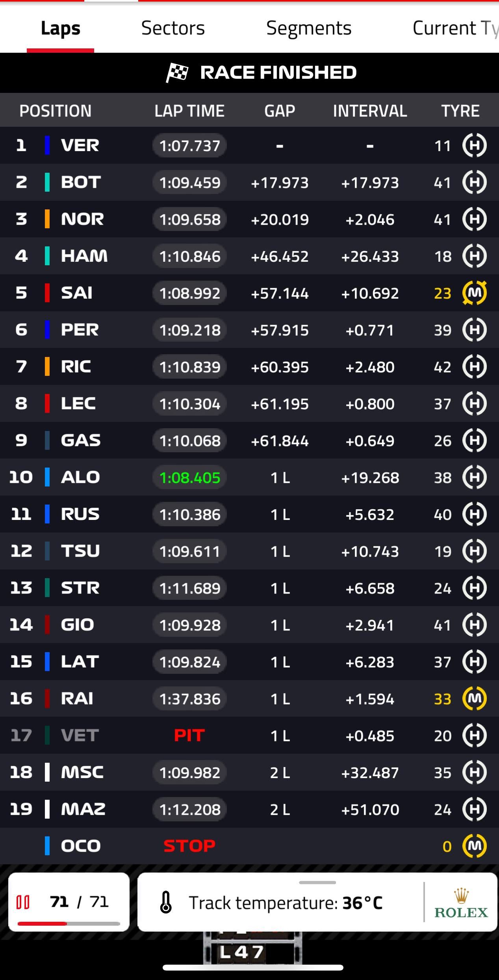Select the Hard tyre icon next to VER
Screen dimensions: 499x980
coord(475,146)
